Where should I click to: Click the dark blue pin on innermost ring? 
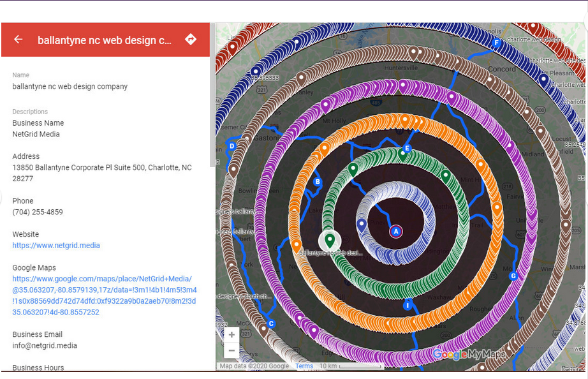(362, 224)
